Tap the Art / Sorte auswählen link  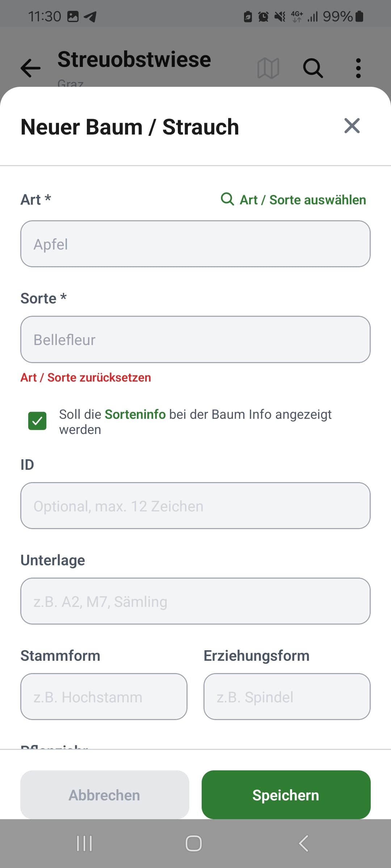pyautogui.click(x=303, y=200)
